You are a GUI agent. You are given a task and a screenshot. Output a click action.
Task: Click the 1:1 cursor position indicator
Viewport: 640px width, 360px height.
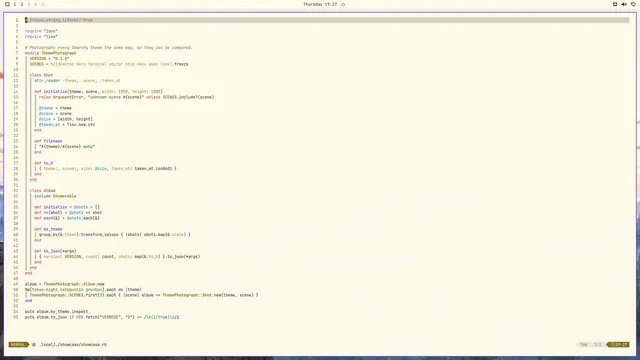coord(598,344)
